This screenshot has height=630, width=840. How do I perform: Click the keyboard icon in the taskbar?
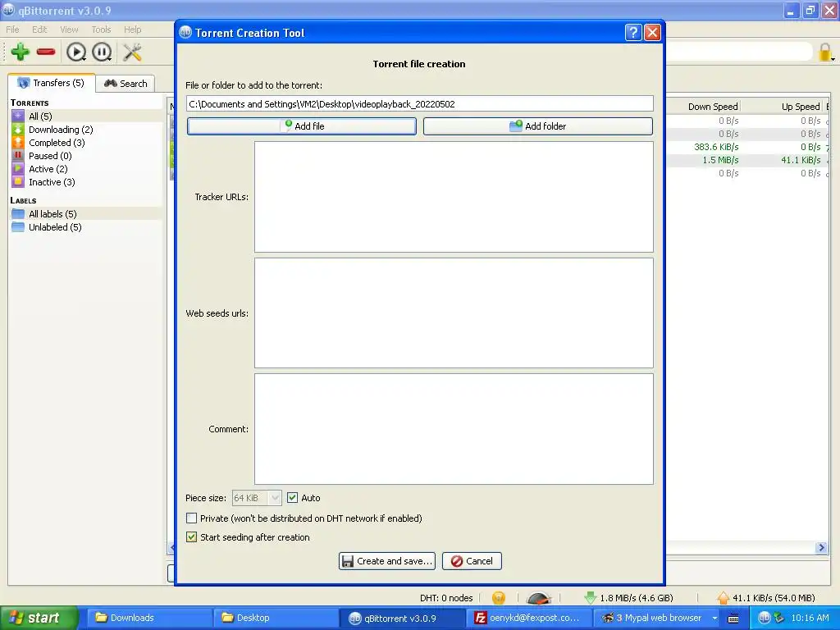[733, 619]
